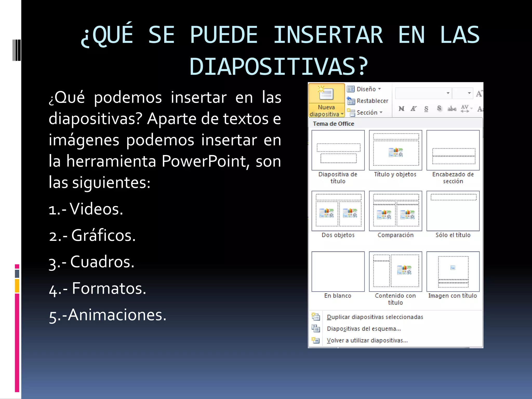
Task: Toggle strikethrough (abc) formatting
Action: click(452, 109)
